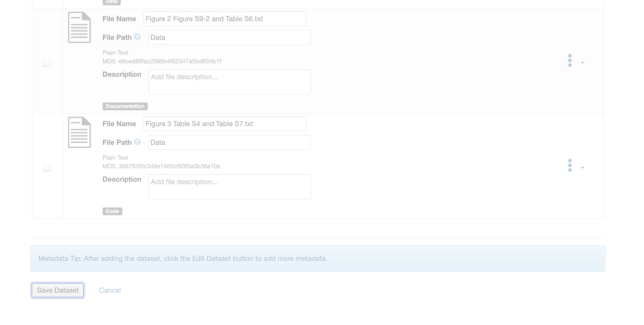Screen dimensions: 644x325
Task: Click the Figure 2 file document icon
Action: point(79,27)
